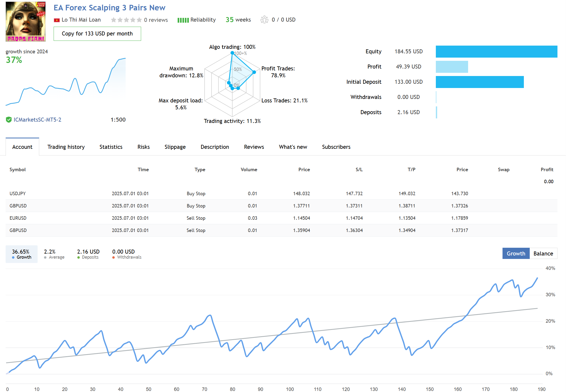Click the subscribers people icon
The height and width of the screenshot is (392, 566).
click(x=264, y=20)
